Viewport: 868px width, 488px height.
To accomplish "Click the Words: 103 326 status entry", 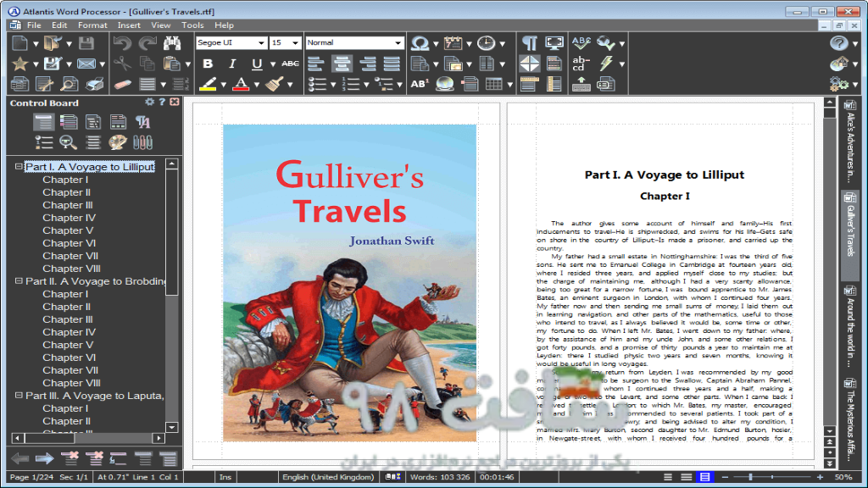I will [440, 477].
